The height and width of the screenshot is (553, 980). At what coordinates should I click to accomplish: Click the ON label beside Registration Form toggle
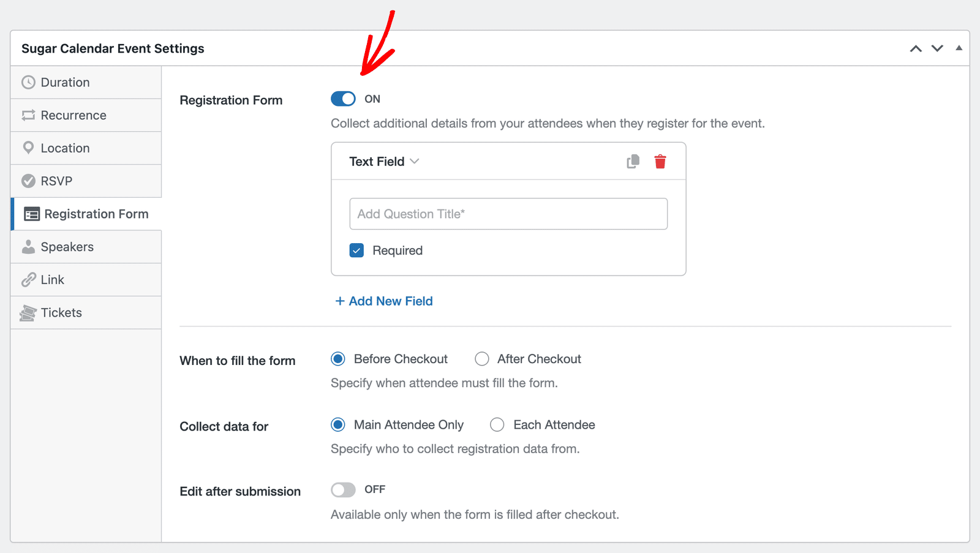click(372, 99)
